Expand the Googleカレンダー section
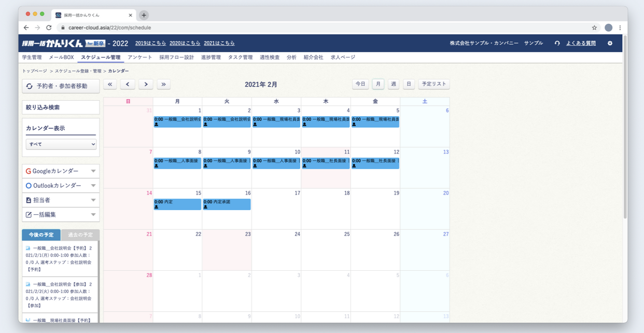The image size is (644, 333). (61, 171)
